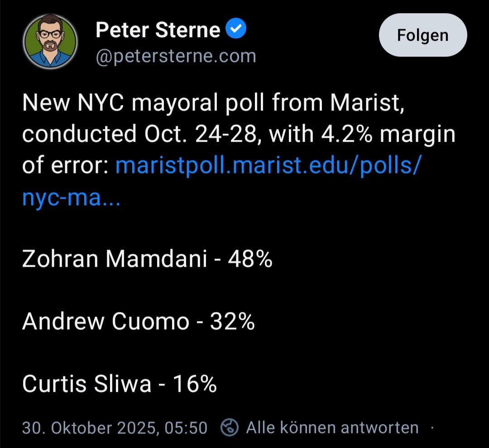Open the maristpoll.marist.edu link
489x448 pixels.
coord(268,167)
